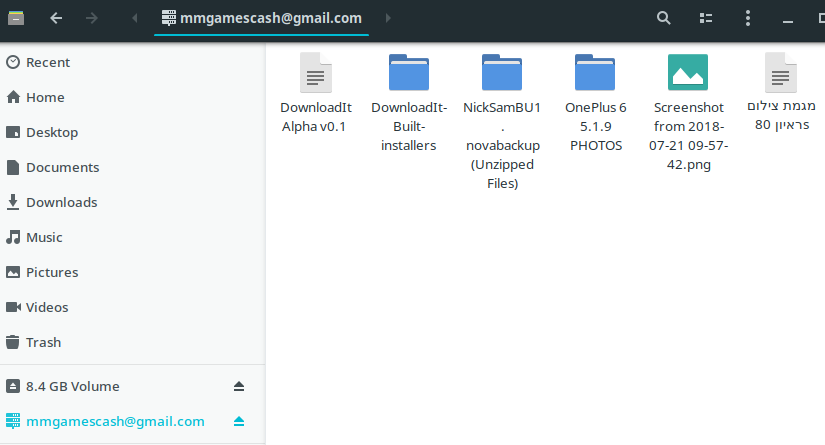Click the 'DownloadIt-Built-installers' folder name
Viewport: 825px width, 445px height.
[409, 127]
